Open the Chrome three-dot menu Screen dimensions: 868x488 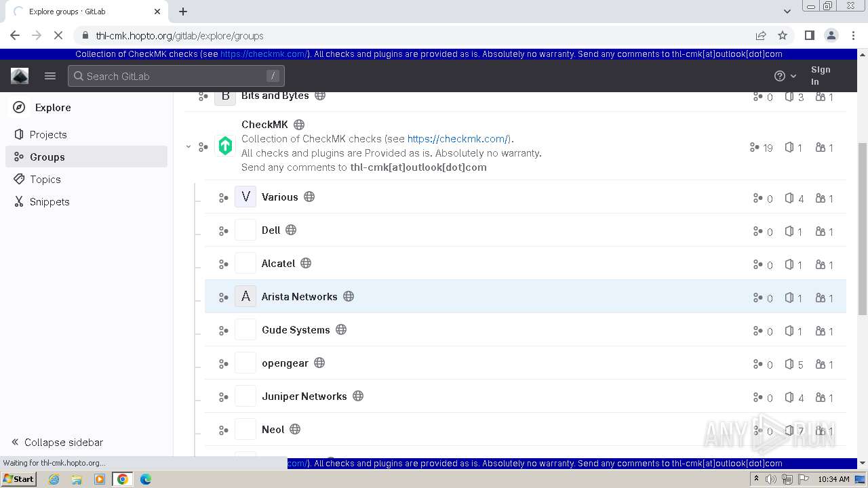(x=852, y=35)
